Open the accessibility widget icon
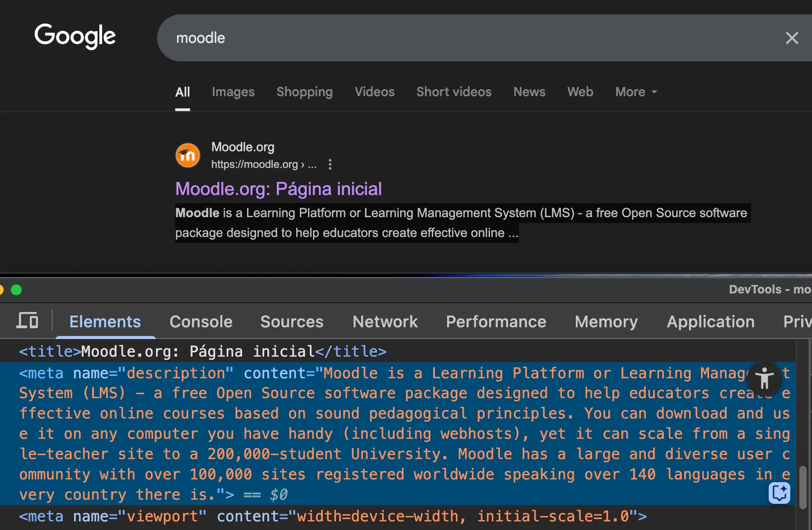Viewport: 812px width, 530px height. click(764, 378)
